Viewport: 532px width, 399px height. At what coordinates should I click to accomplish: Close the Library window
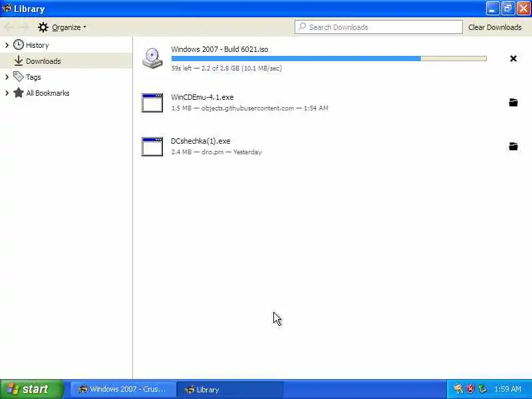pos(523,9)
